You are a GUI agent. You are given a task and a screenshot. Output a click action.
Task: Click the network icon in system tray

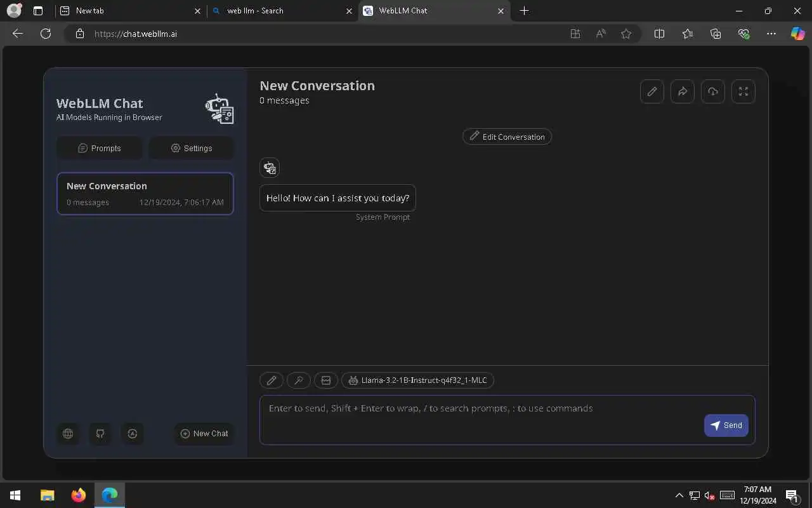695,495
